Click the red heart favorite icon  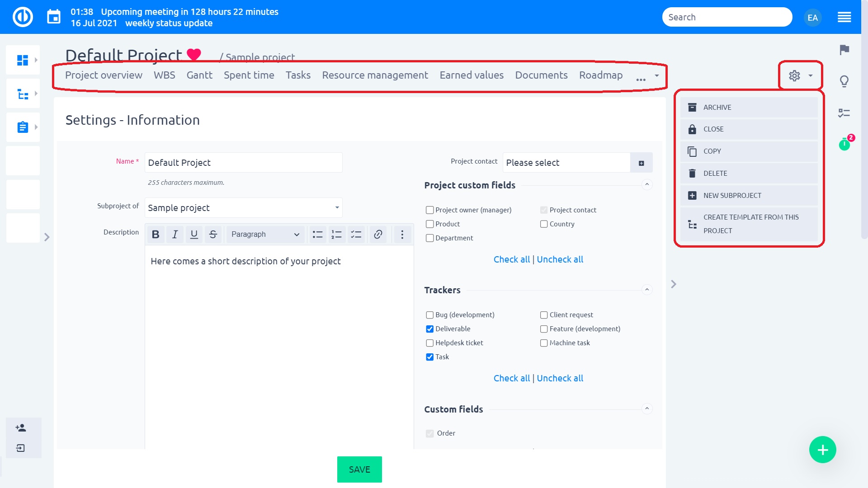coord(194,55)
